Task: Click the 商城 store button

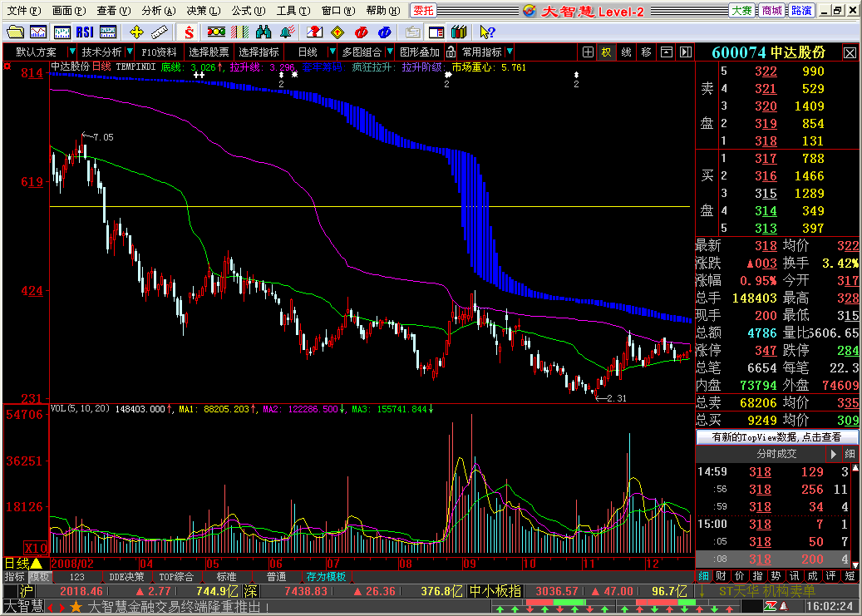Action: (x=771, y=11)
